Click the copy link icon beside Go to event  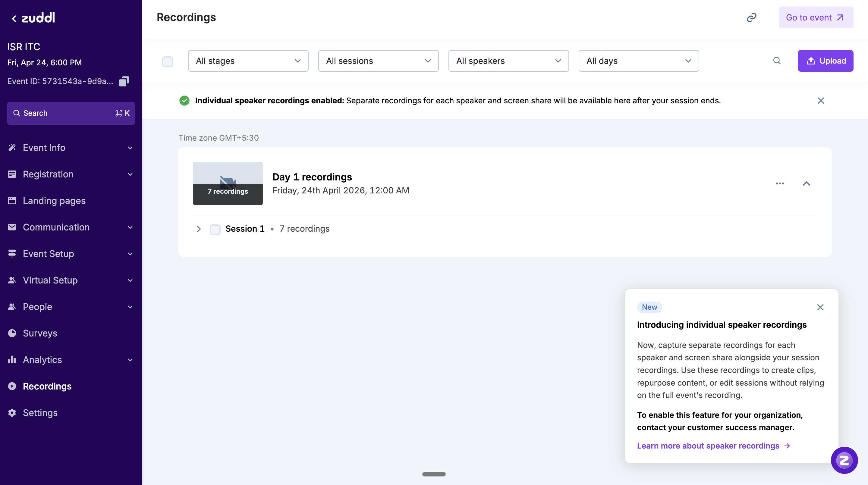pos(751,17)
